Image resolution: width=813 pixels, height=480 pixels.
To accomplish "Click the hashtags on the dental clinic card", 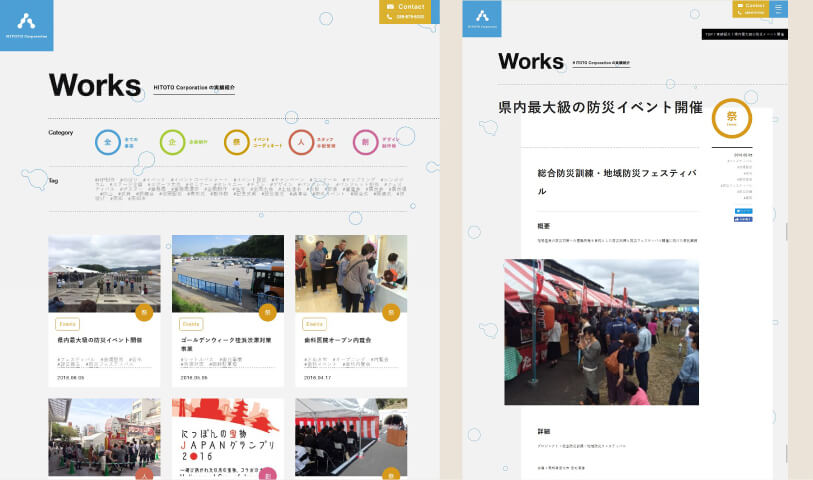I will tap(346, 362).
